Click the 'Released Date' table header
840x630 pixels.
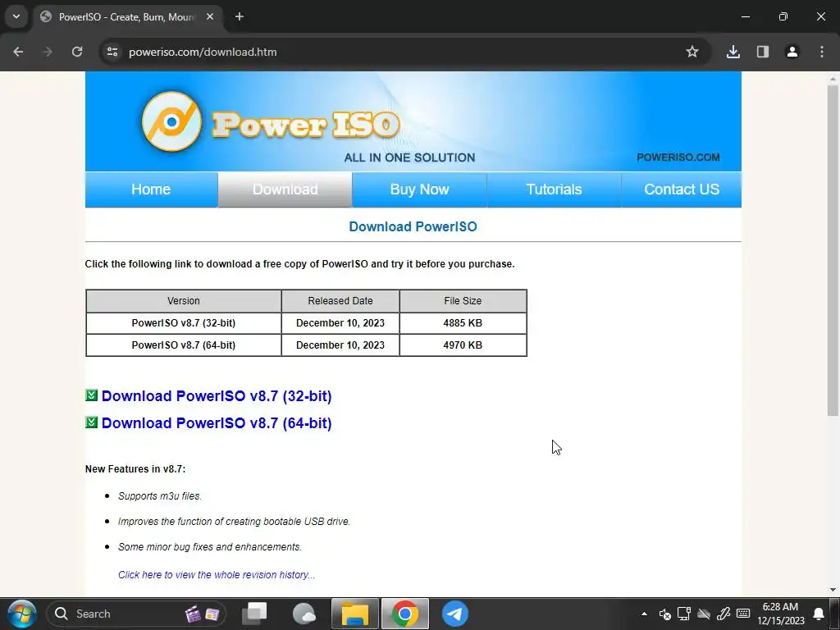tap(340, 301)
